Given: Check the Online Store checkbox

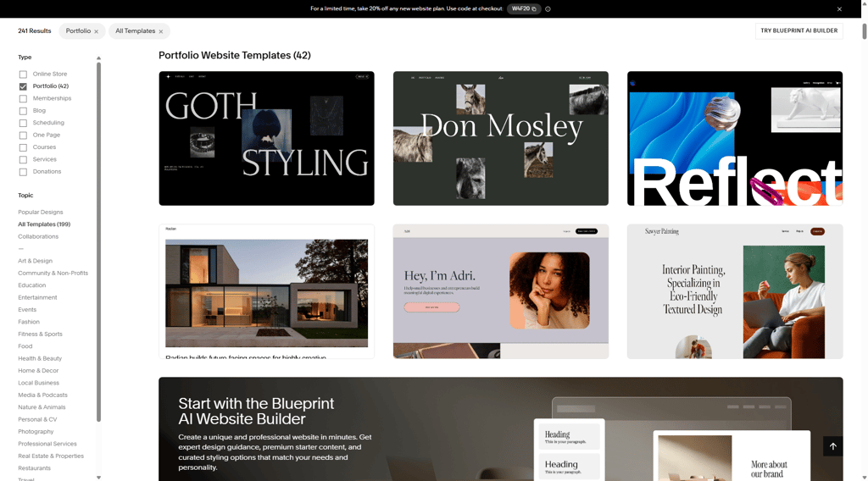Looking at the screenshot, I should click(x=23, y=74).
